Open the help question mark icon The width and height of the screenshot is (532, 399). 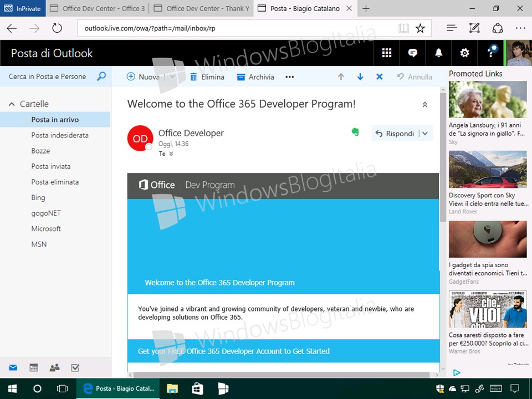tap(492, 52)
